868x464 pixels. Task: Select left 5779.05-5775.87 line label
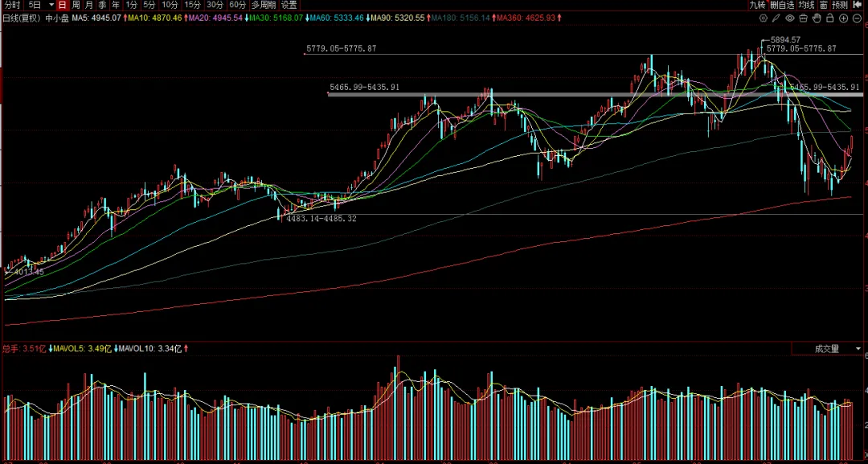(x=341, y=49)
